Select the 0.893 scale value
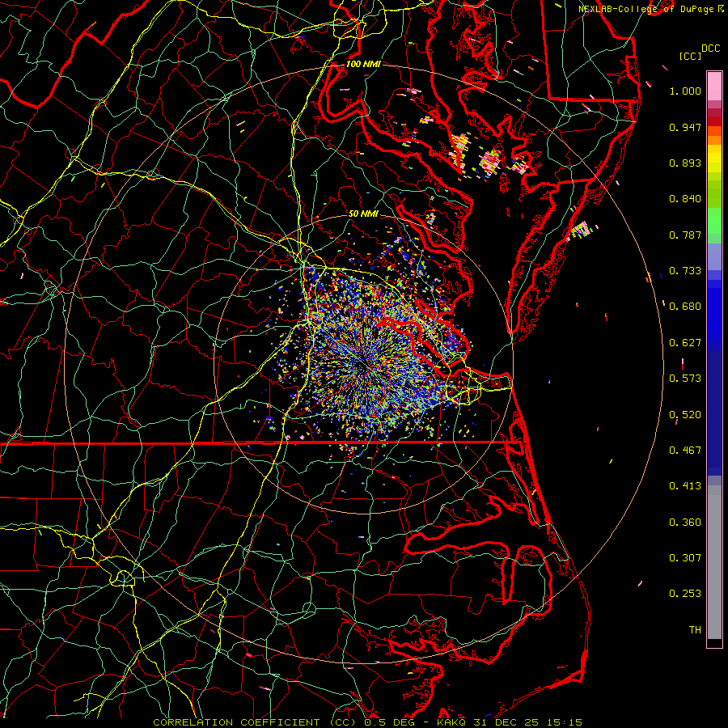The width and height of the screenshot is (728, 728). 685,163
